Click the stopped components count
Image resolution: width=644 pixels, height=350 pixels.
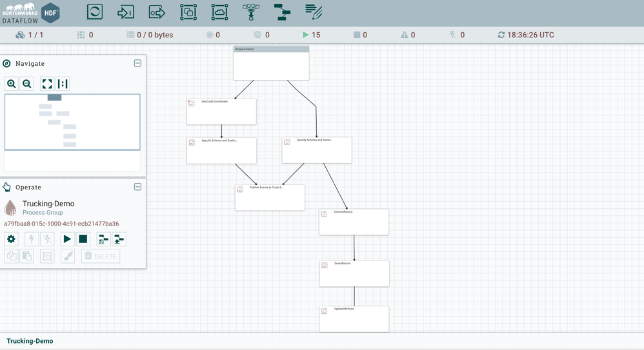tap(361, 35)
